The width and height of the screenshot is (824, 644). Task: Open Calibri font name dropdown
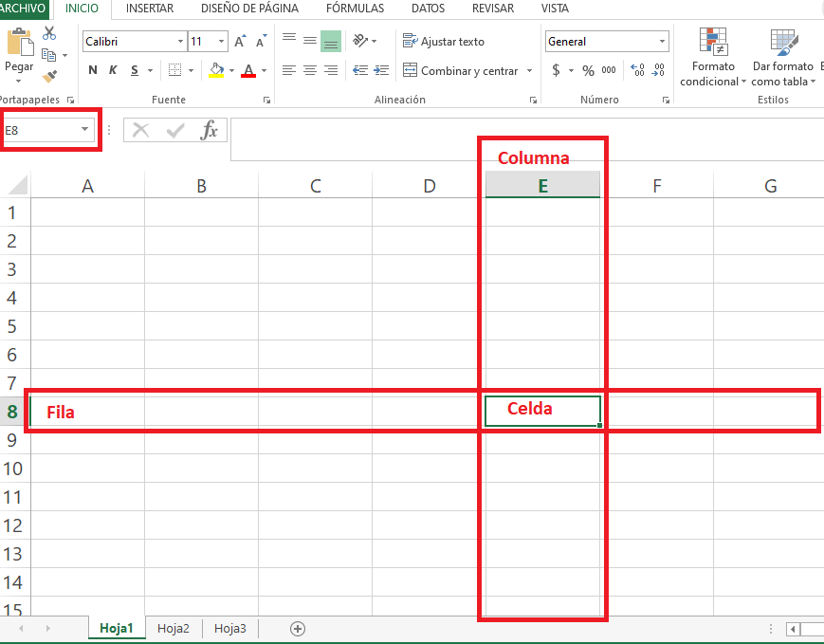tap(180, 41)
